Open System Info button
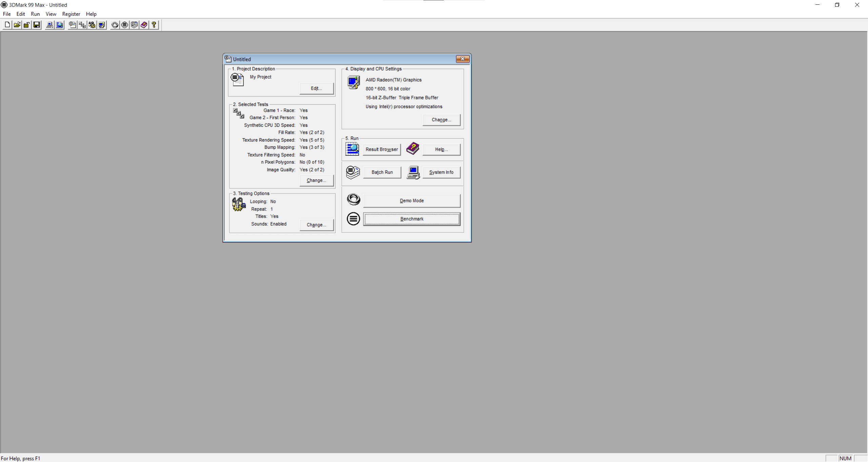 pos(441,172)
